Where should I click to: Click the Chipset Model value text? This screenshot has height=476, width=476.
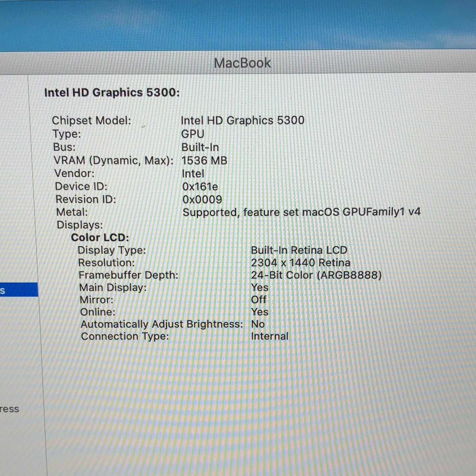(x=242, y=120)
